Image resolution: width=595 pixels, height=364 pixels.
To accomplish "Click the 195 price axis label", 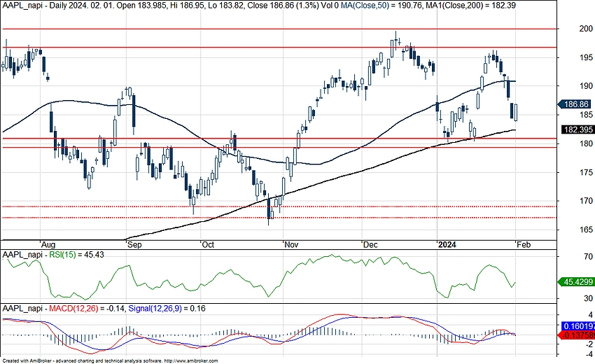I will [x=587, y=57].
